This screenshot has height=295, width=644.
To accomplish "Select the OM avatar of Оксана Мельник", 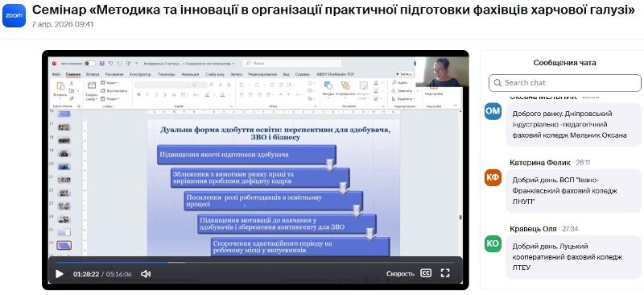I will point(493,111).
